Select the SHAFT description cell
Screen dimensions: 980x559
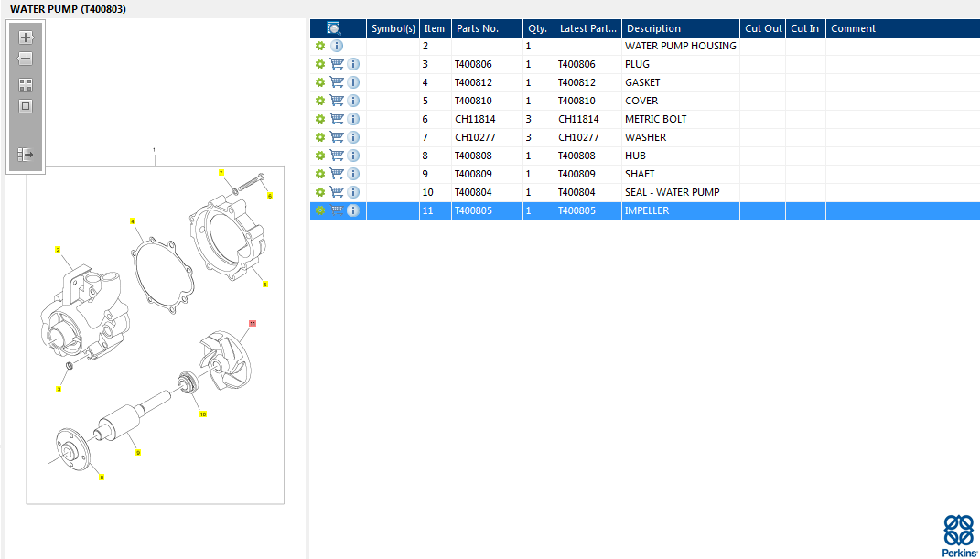coord(681,174)
